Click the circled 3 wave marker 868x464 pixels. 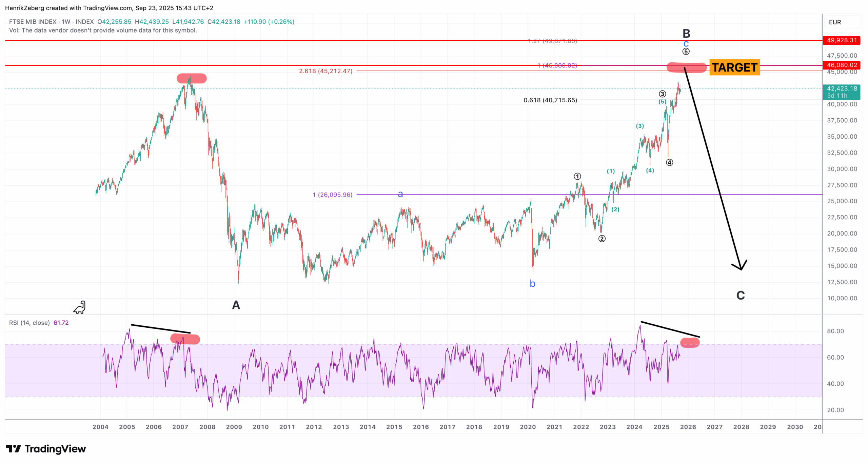(662, 94)
